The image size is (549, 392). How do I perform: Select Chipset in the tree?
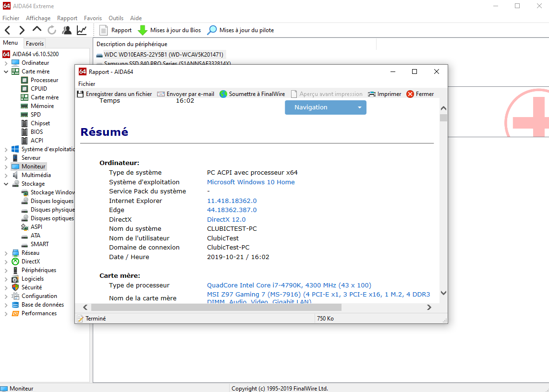(x=40, y=123)
